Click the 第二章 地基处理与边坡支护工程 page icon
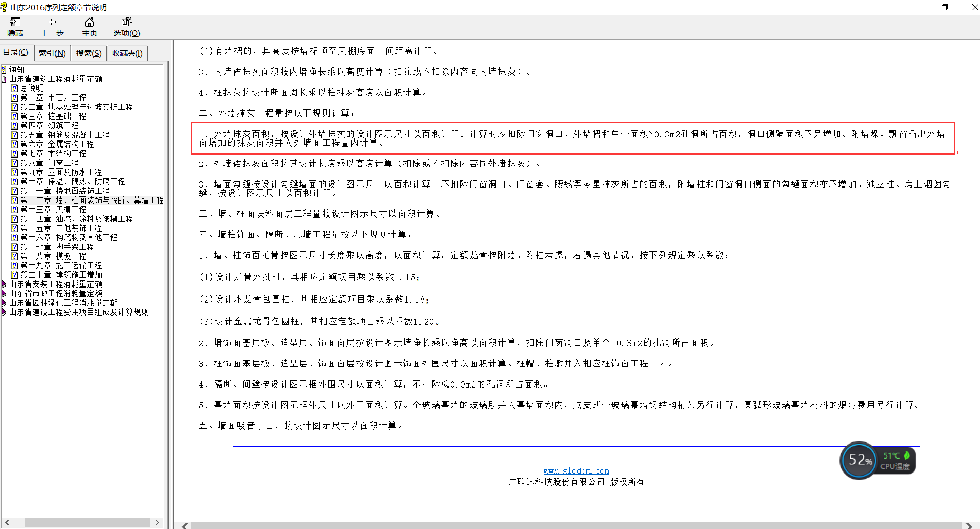The image size is (980, 529). pos(15,107)
